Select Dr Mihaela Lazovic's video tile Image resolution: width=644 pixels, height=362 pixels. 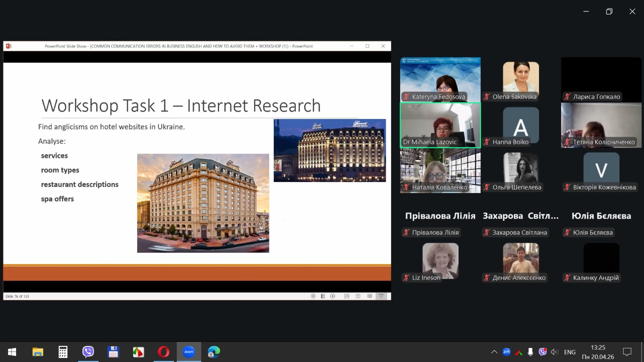pyautogui.click(x=440, y=125)
